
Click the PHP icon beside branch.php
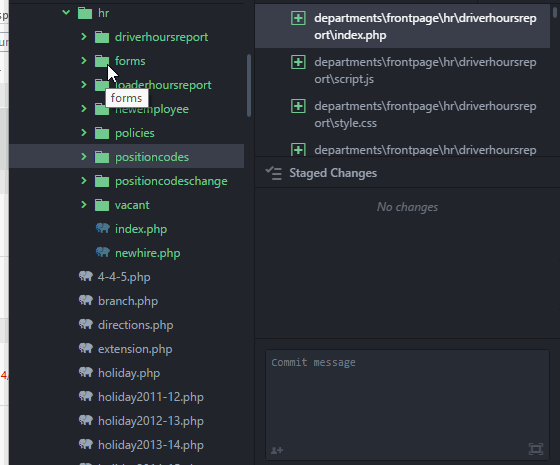(x=86, y=300)
